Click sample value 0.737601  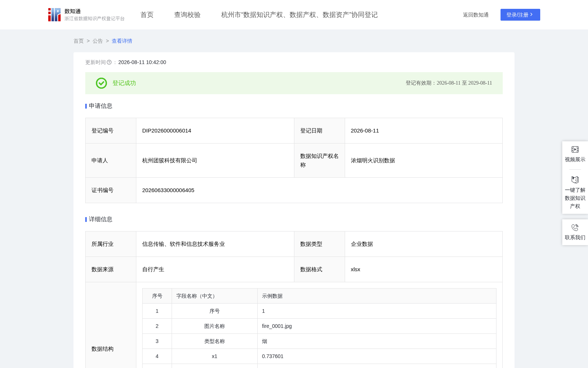click(273, 356)
